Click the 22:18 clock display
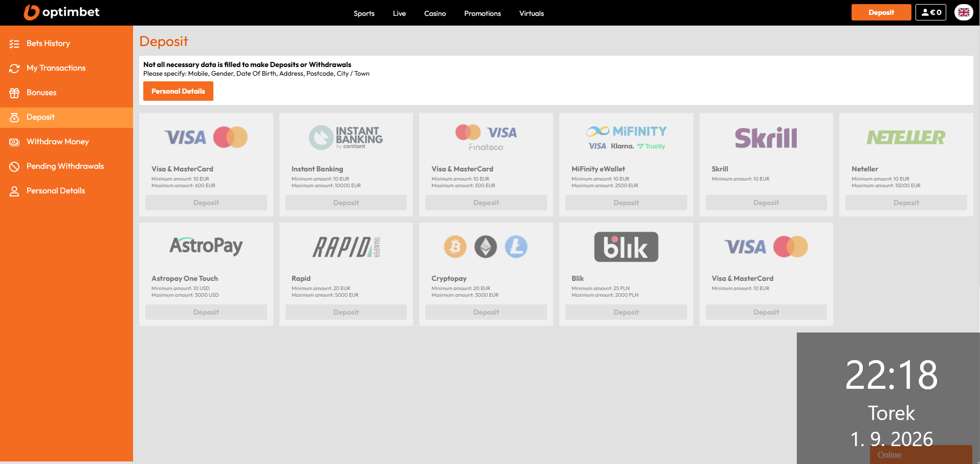The width and height of the screenshot is (980, 464). (891, 375)
